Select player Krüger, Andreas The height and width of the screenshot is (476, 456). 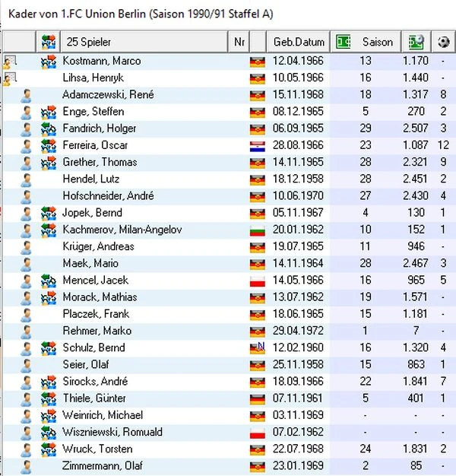98,246
